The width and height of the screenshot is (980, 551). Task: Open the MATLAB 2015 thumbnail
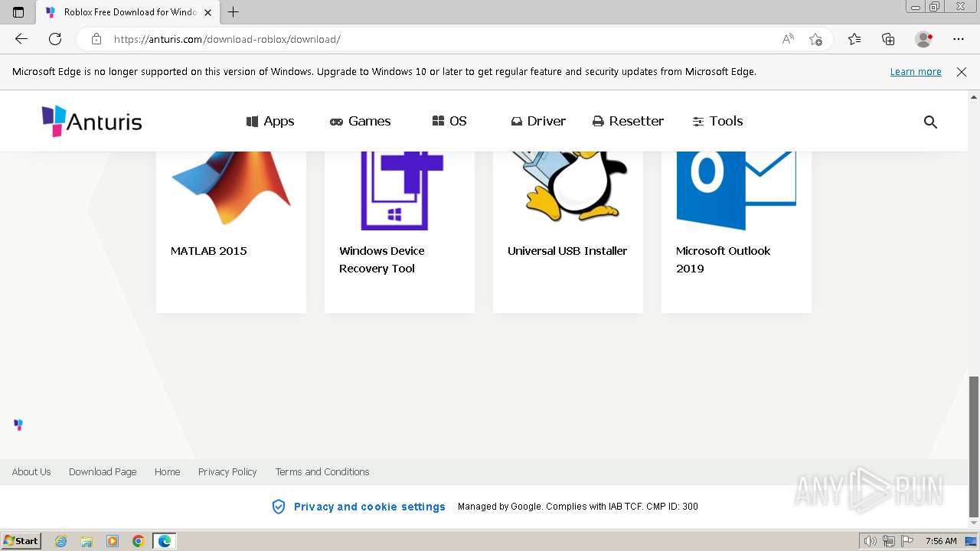click(231, 189)
